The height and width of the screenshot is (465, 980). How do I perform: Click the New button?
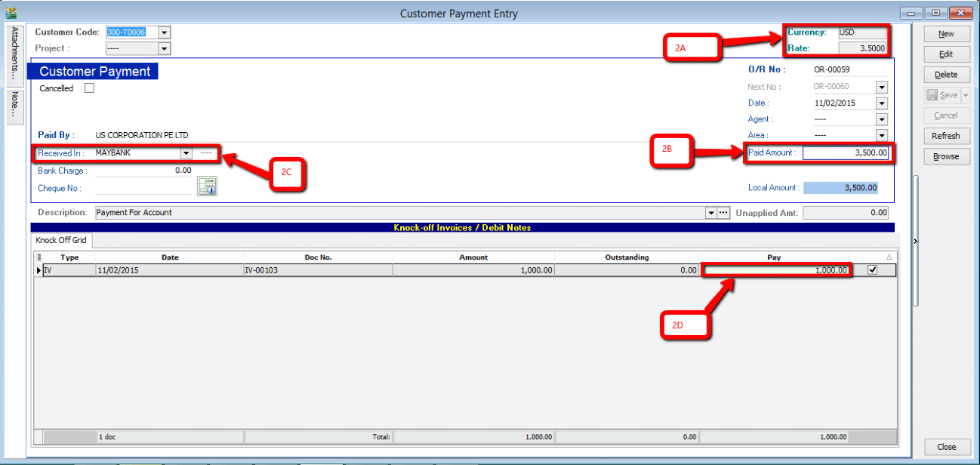point(945,34)
